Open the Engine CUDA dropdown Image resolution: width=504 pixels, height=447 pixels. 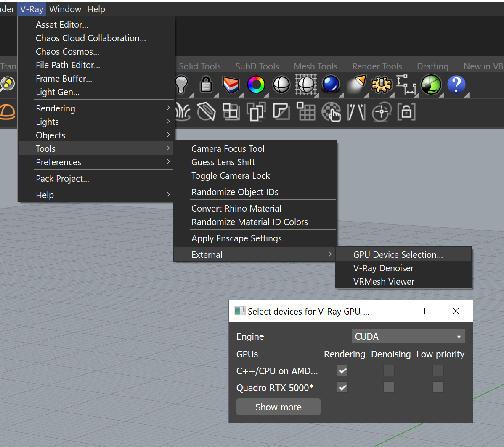[x=408, y=336]
